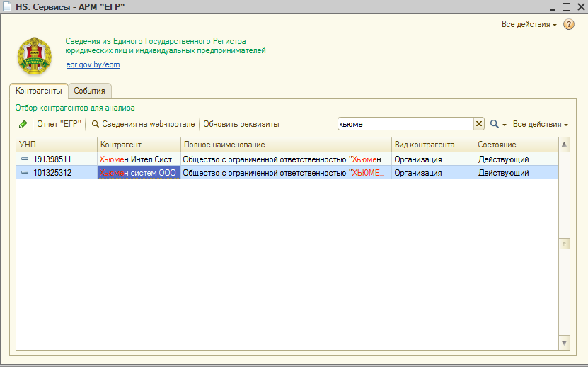Clear the search field with X button

[479, 124]
